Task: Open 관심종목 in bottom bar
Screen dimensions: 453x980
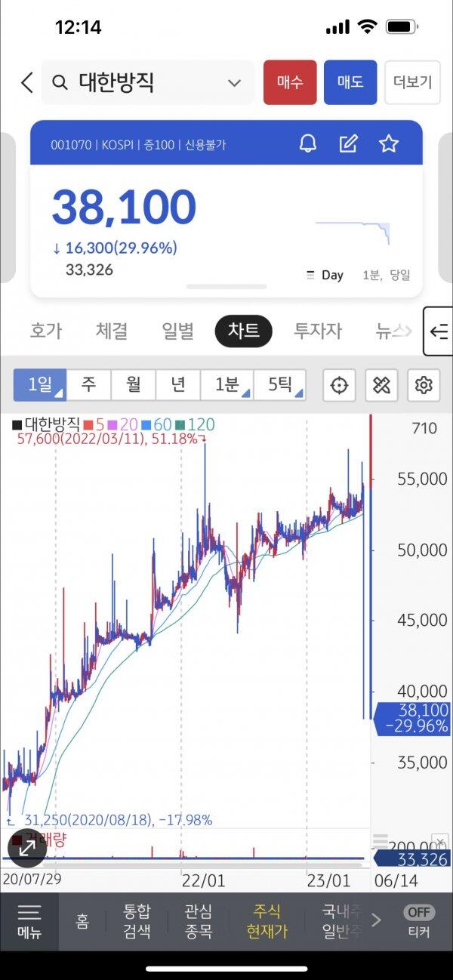Action: pyautogui.click(x=199, y=921)
